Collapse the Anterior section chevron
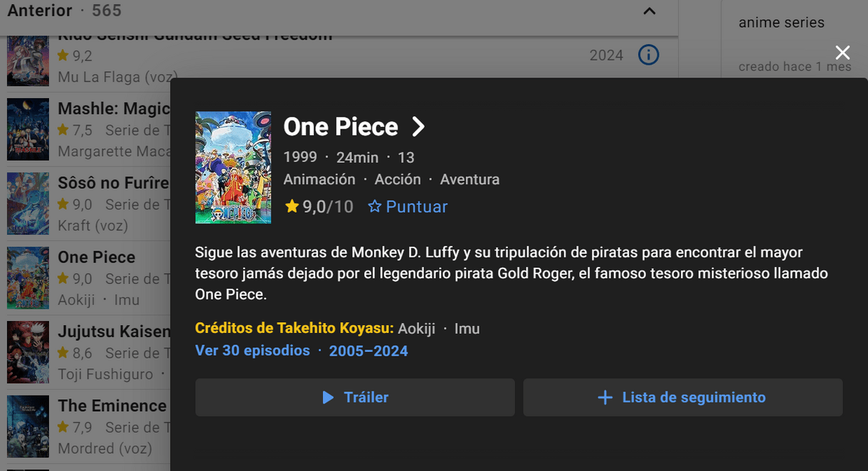The image size is (868, 471). point(649,11)
